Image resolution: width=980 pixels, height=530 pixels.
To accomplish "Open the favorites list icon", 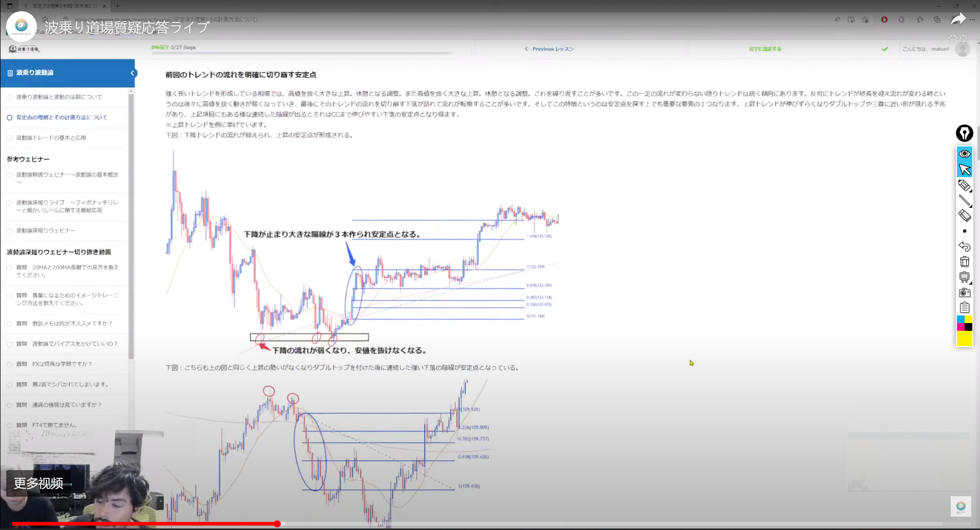I will coord(920,19).
